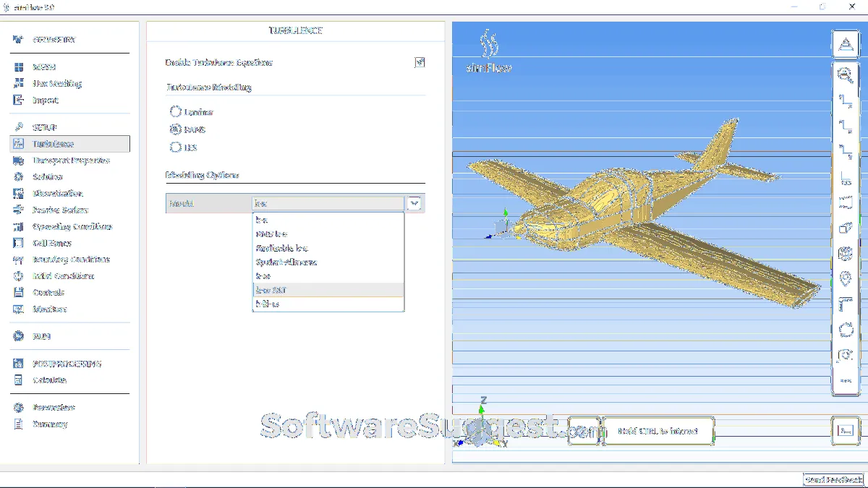Open the Solution gear icon

click(x=19, y=176)
